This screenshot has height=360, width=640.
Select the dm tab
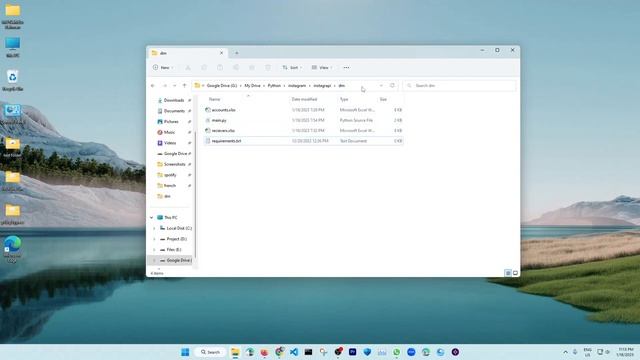click(187, 53)
